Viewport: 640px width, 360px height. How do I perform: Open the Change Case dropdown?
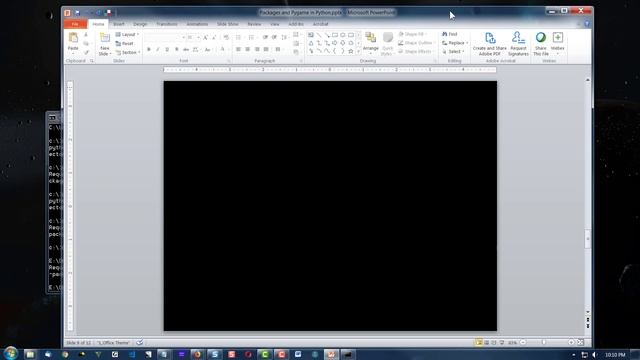208,49
